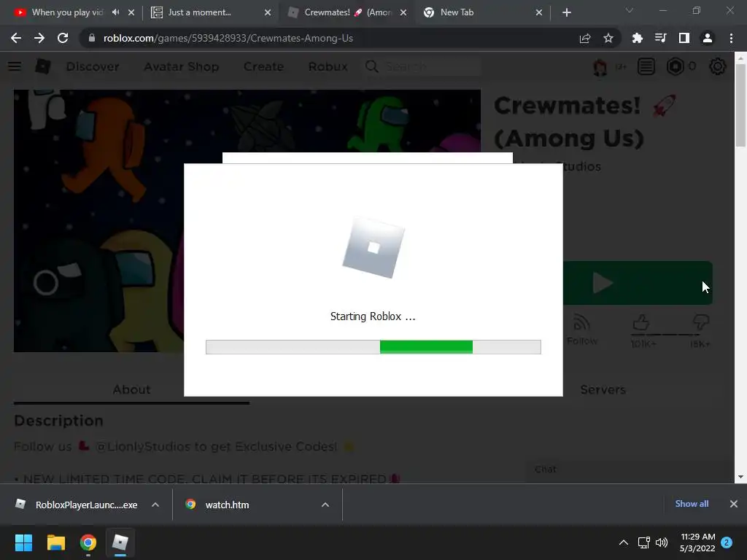
Task: Go to Roblox home via the logo
Action: [43, 66]
